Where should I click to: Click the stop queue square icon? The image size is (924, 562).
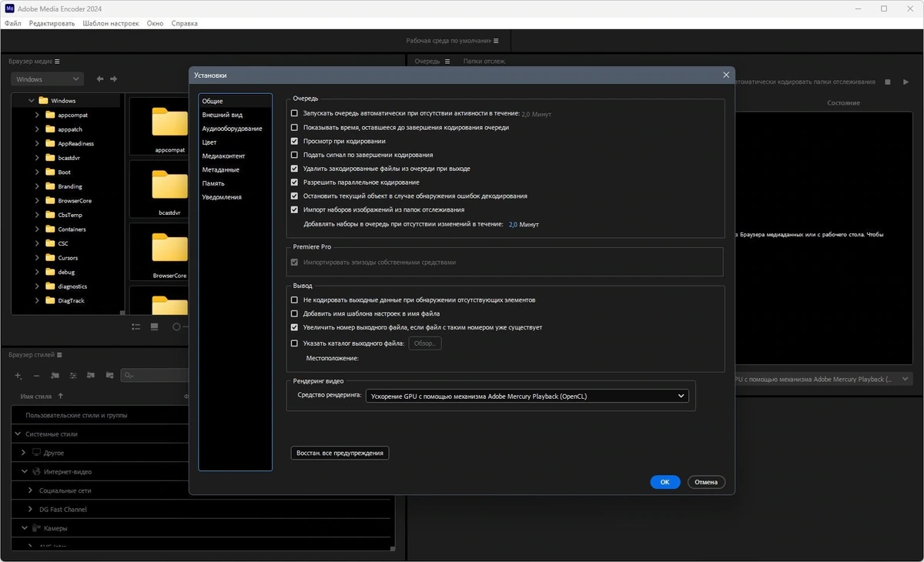coord(888,82)
